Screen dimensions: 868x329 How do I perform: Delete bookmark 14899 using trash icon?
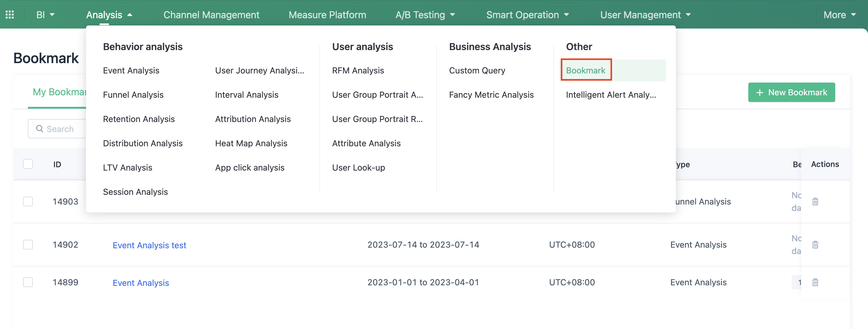(816, 283)
